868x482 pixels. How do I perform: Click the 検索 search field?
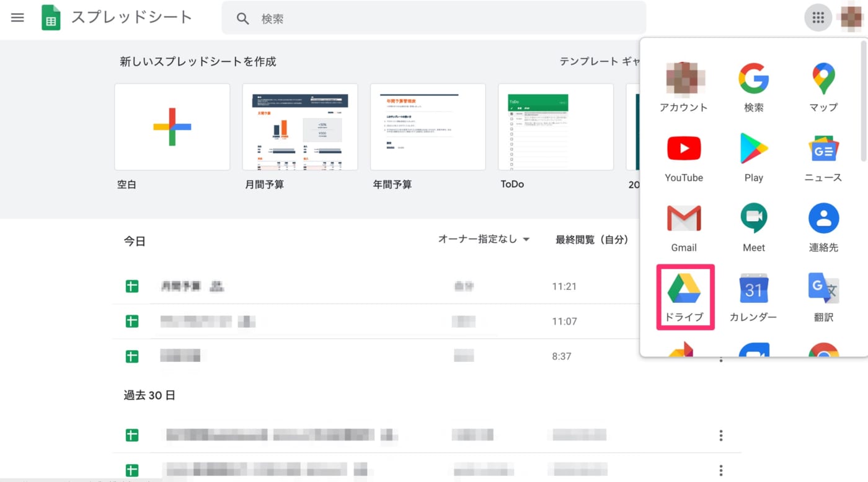tap(434, 18)
